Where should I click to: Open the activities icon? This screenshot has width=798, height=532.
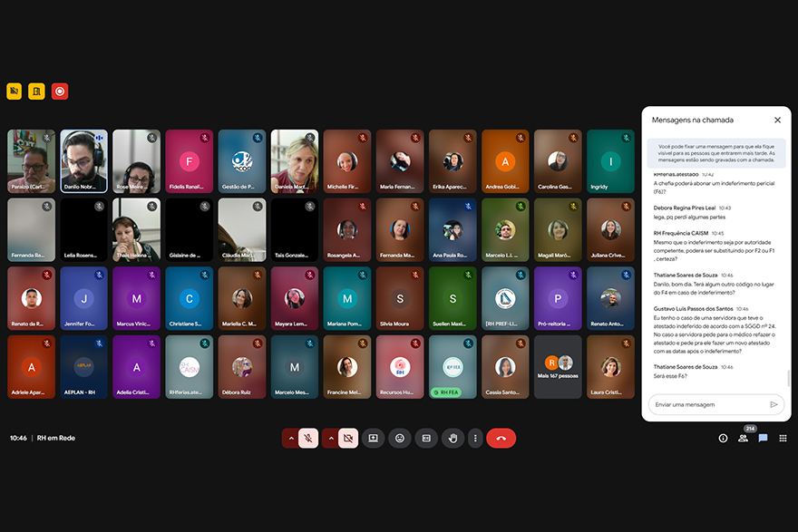(x=783, y=439)
